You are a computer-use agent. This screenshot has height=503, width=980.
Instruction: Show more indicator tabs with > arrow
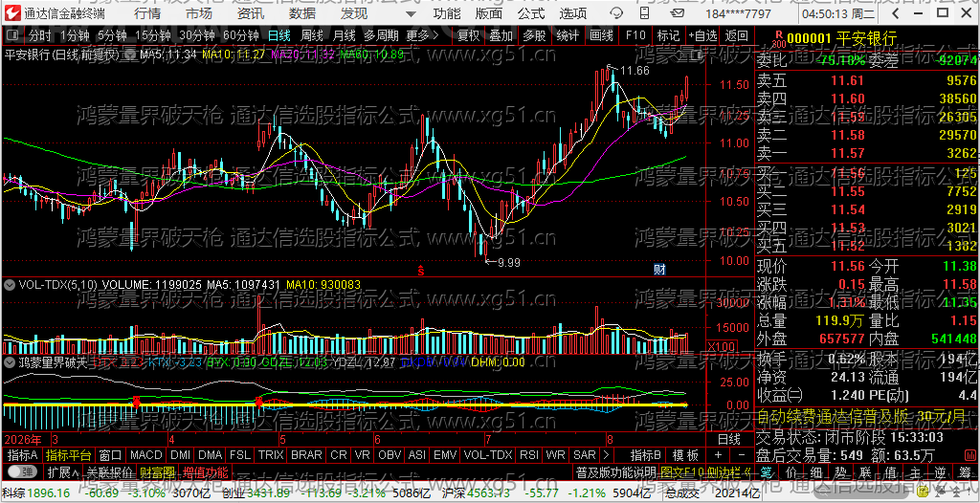click(x=606, y=455)
